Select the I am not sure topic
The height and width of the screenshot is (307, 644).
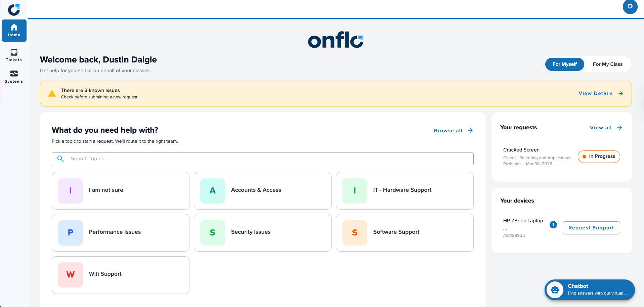(x=121, y=191)
